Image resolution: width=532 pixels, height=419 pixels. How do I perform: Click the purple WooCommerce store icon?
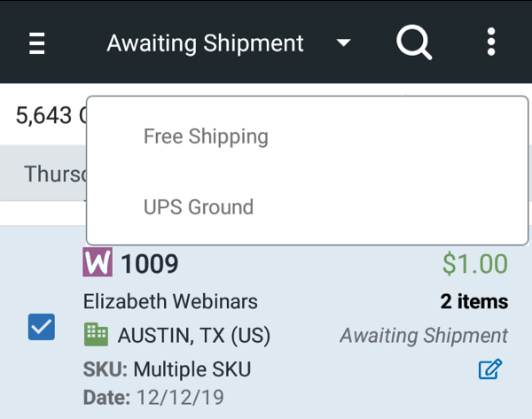[x=98, y=262]
